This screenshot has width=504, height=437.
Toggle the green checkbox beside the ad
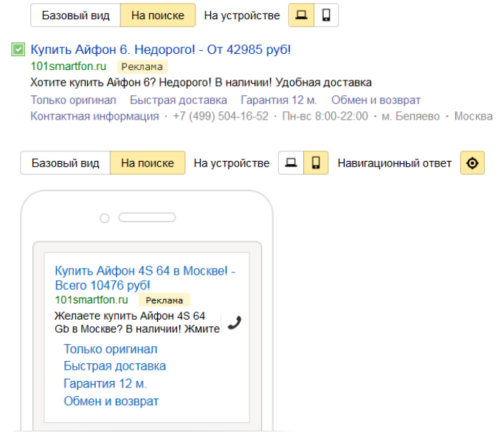coord(18,49)
